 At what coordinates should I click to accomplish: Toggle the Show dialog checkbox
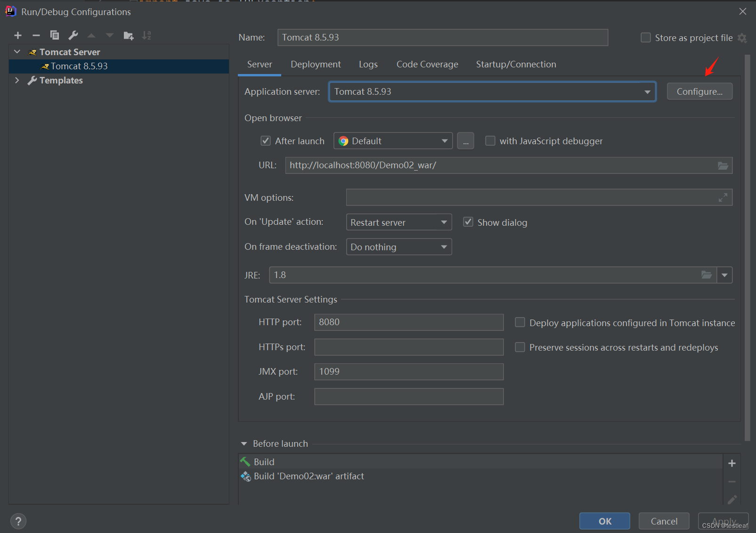click(468, 222)
